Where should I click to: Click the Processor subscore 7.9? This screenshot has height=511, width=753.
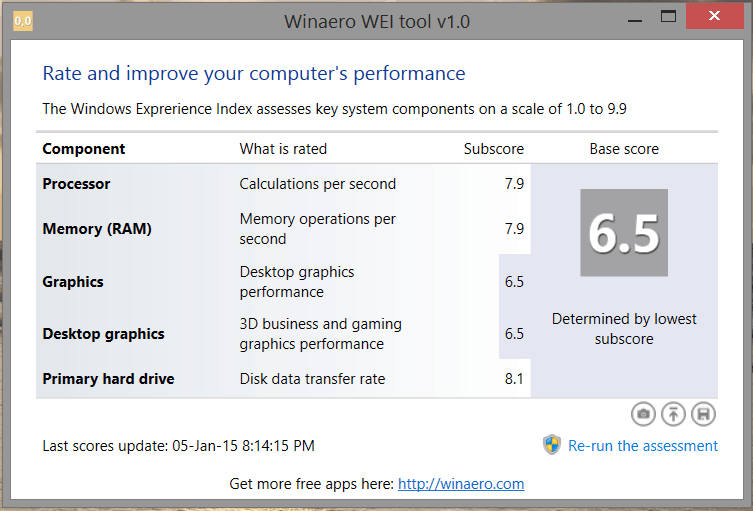514,184
